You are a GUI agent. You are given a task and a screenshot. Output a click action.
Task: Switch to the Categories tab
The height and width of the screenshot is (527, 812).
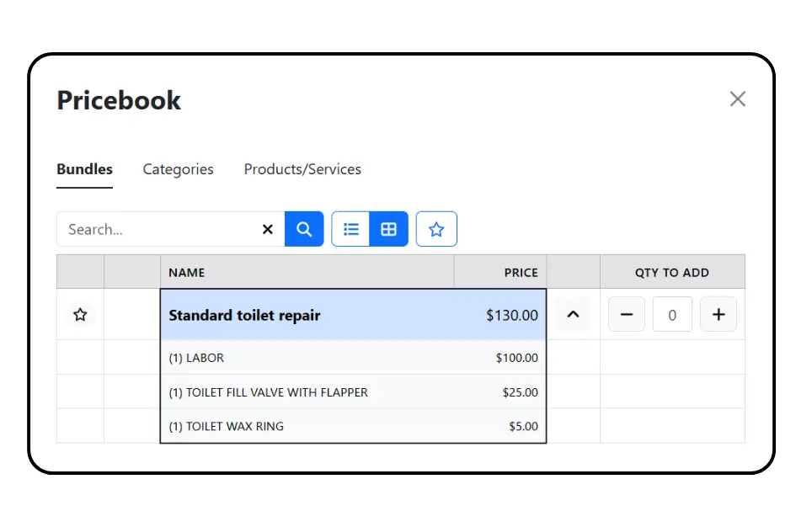coord(178,169)
